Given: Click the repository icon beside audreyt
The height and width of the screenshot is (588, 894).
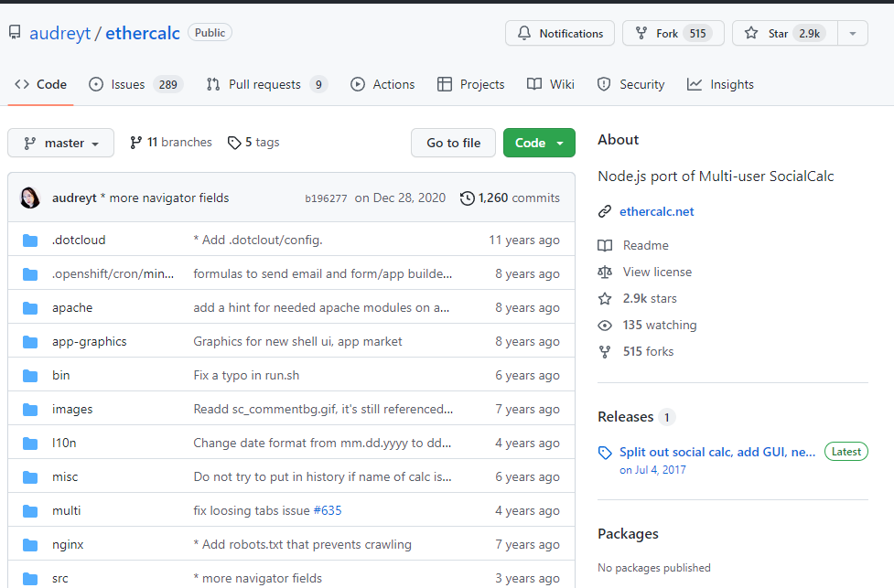Looking at the screenshot, I should click(15, 33).
